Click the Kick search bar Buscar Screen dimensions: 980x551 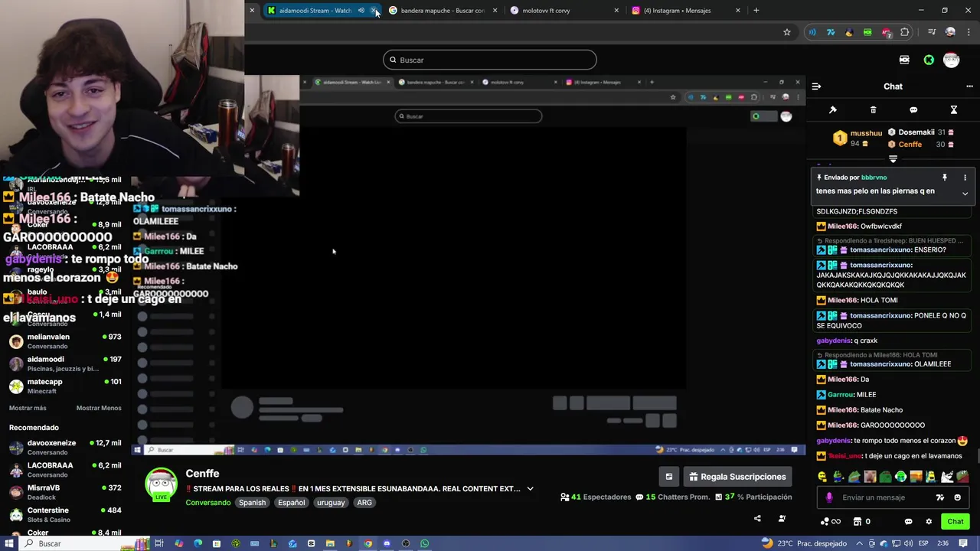coord(490,60)
